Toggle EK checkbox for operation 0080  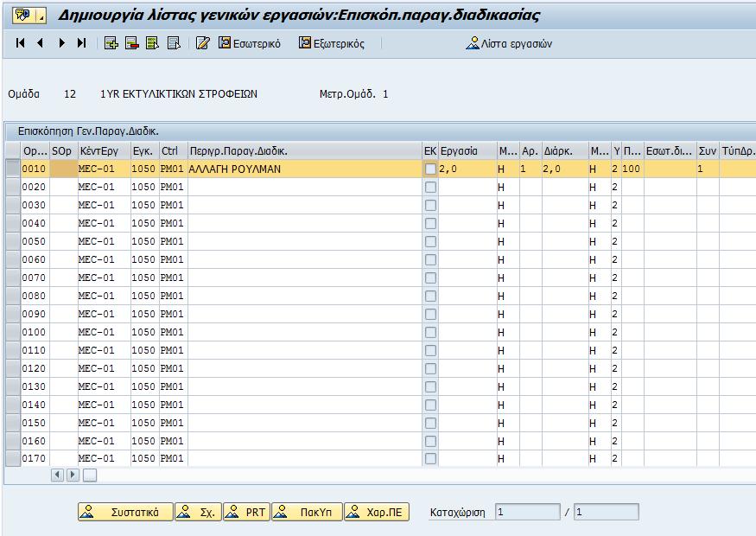coord(430,296)
